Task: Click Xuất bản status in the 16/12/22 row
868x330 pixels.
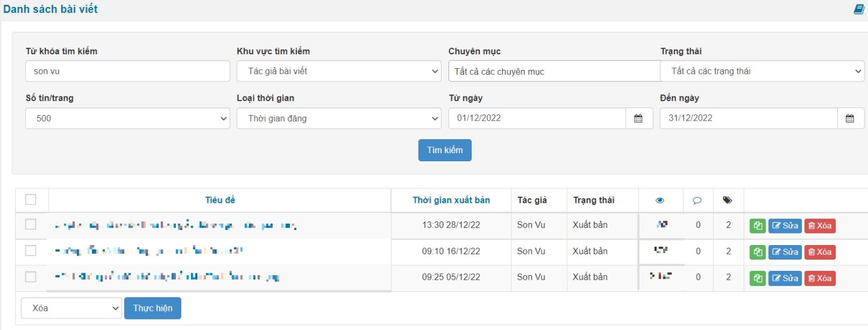Action: click(590, 251)
